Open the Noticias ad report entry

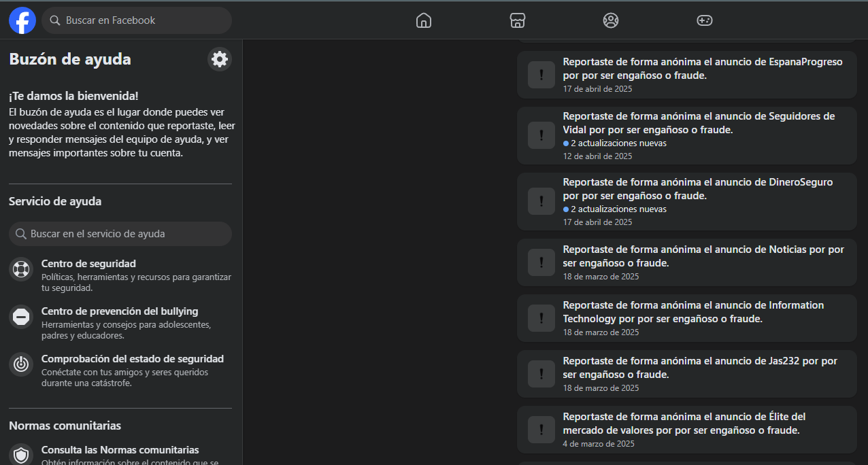[x=687, y=262]
